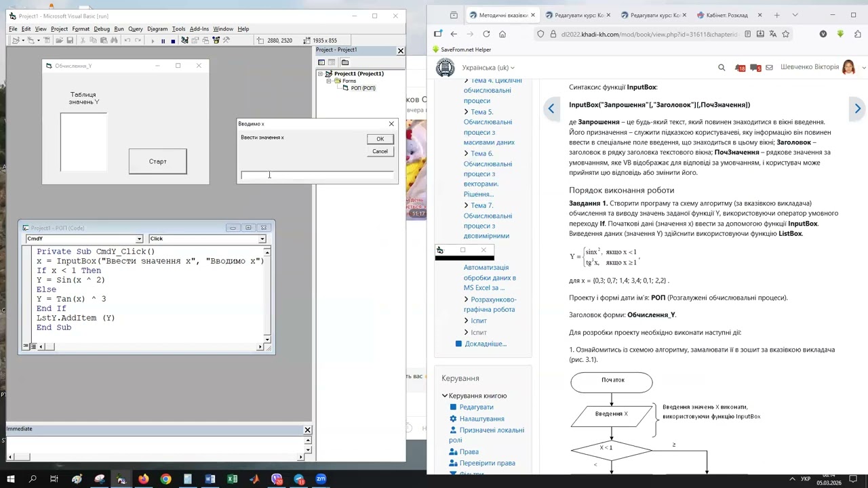
Task: Click the browser Reload icon
Action: pyautogui.click(x=486, y=34)
